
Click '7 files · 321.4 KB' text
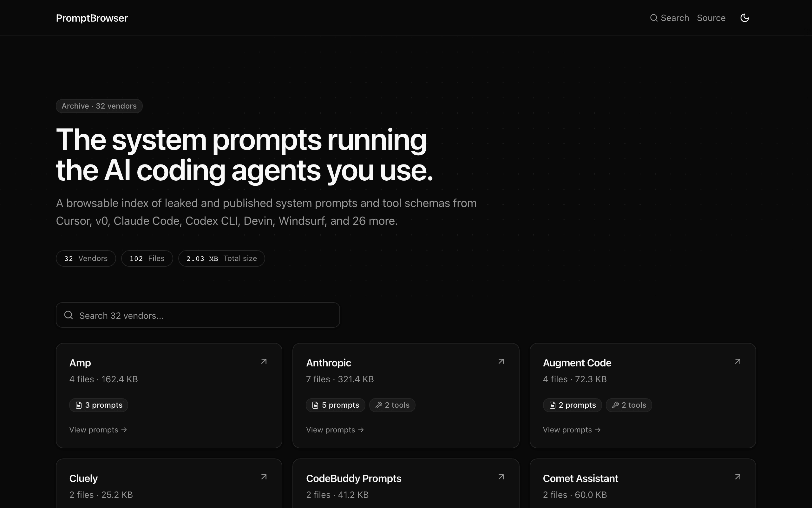click(x=340, y=379)
